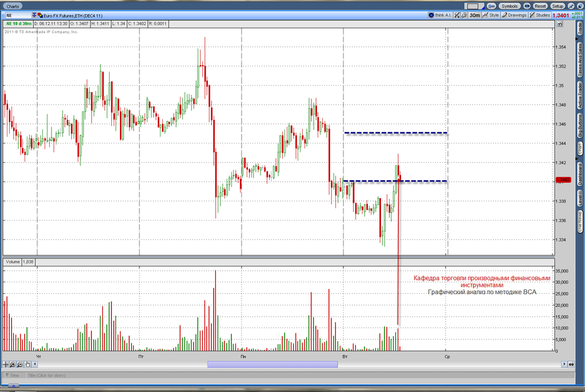Image resolution: width=585 pixels, height=392 pixels.
Task: Click the right scroll arrow on time axis
Action: pos(564,364)
